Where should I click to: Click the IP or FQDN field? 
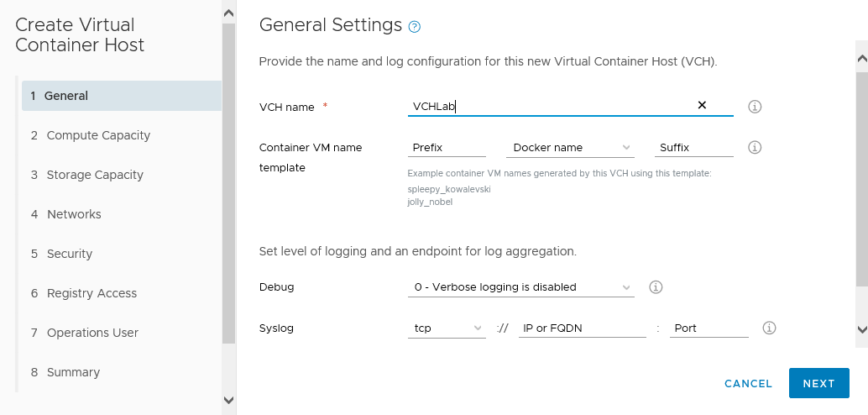tap(583, 328)
